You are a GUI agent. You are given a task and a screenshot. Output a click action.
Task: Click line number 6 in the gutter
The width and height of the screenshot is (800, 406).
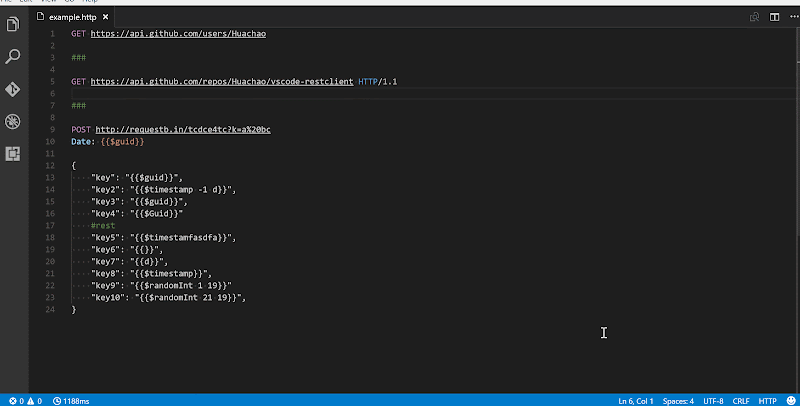coord(52,93)
